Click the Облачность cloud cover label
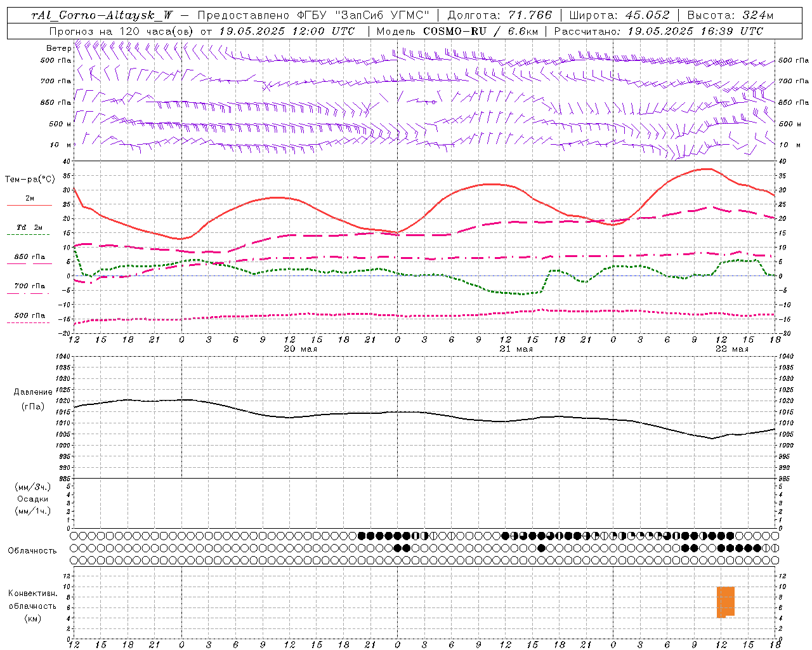 tap(32, 550)
